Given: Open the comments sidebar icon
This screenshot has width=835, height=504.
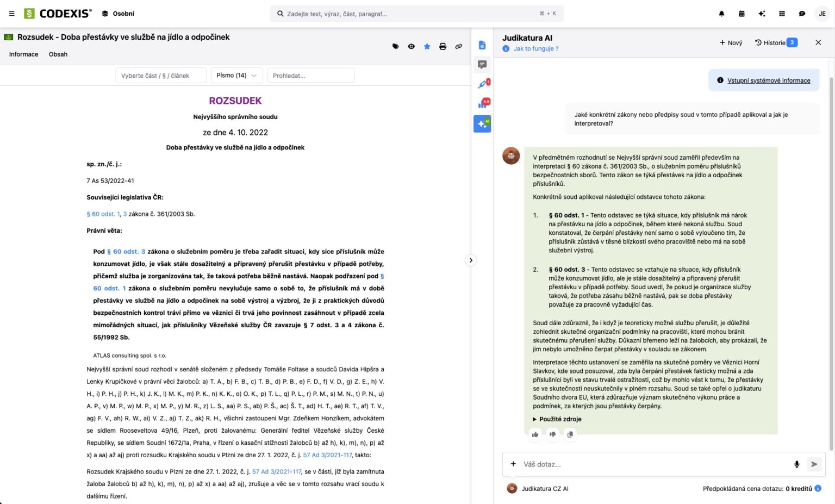Looking at the screenshot, I should click(482, 65).
